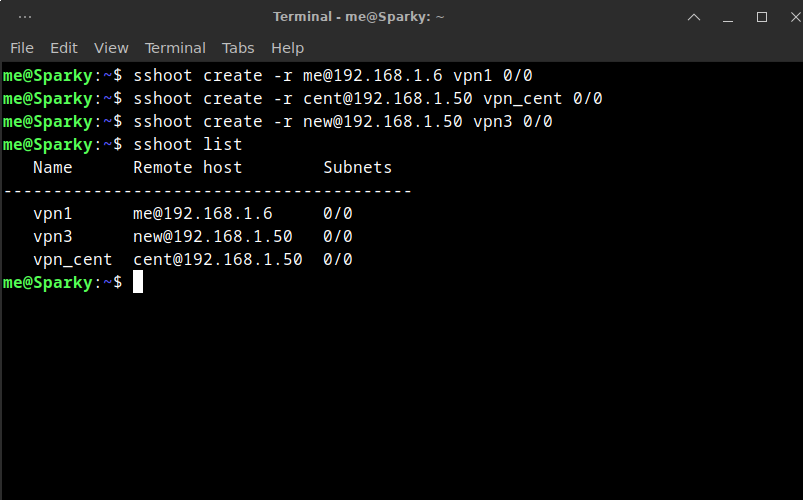Viewport: 803px width, 500px height.
Task: Click the window title 'Terminal - me@Sparky: ~'
Action: coord(358,17)
